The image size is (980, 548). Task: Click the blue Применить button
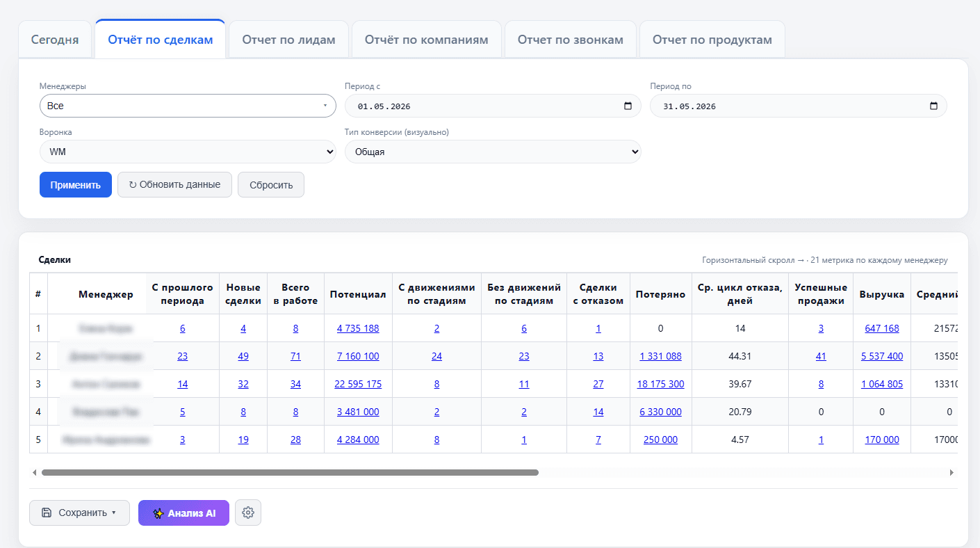pos(76,185)
